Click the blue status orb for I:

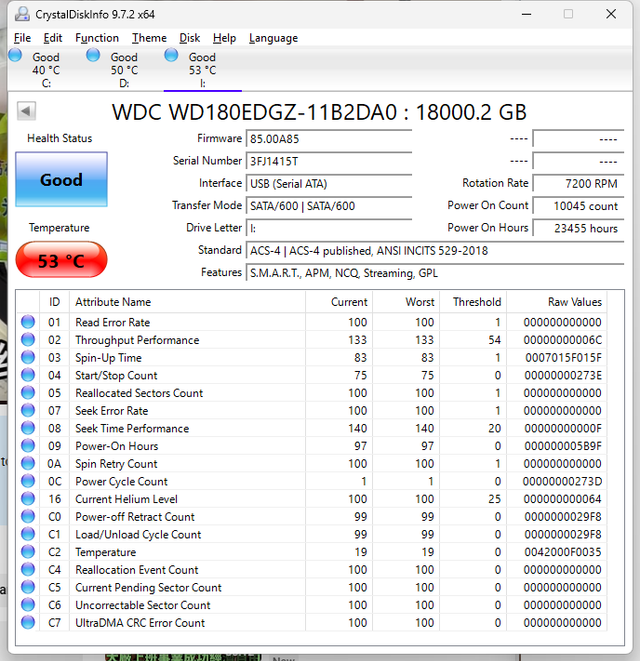171,55
